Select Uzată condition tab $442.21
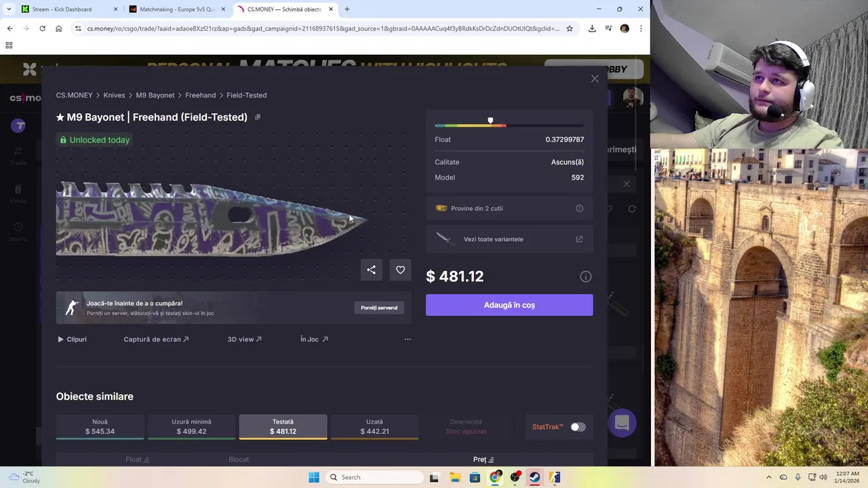868x488 pixels. tap(374, 427)
